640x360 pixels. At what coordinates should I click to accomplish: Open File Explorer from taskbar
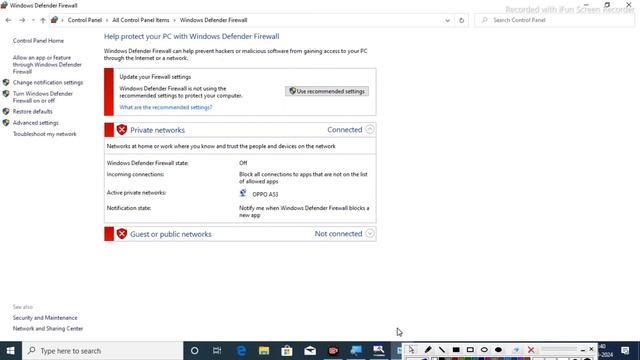(x=264, y=351)
